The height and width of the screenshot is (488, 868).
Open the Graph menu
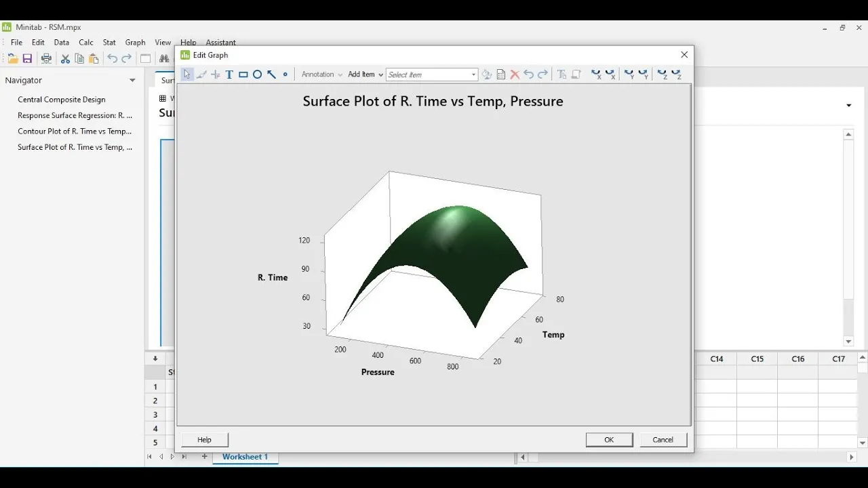click(136, 42)
